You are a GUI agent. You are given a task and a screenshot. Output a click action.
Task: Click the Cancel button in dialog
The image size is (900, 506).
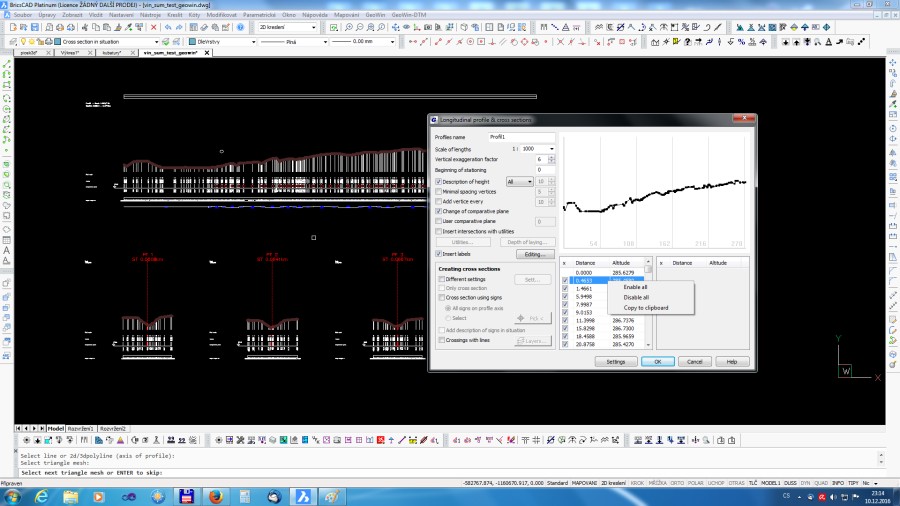click(x=695, y=361)
